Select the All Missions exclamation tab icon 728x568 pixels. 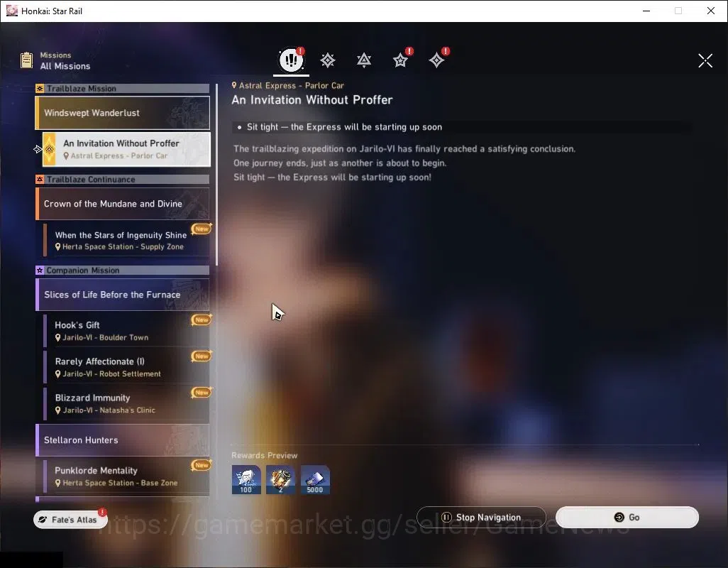291,60
